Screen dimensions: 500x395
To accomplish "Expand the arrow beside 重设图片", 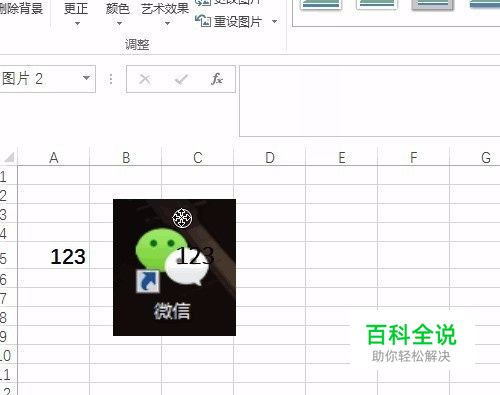I will 275,22.
